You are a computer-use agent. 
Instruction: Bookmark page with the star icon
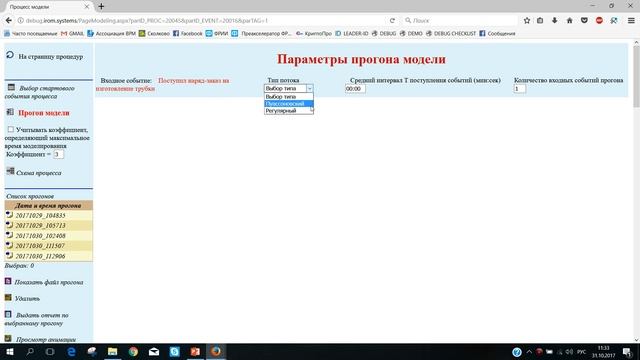coord(527,20)
